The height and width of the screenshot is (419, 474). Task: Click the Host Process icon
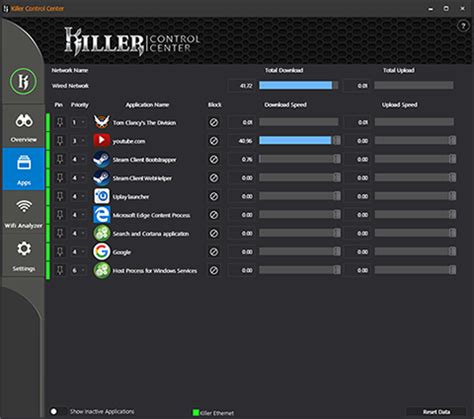click(101, 270)
